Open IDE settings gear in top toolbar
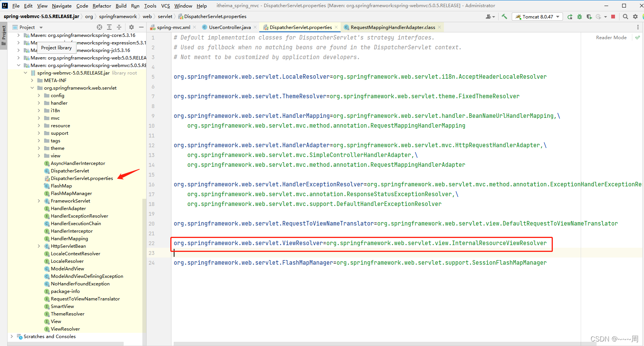The image size is (644, 346). point(635,17)
